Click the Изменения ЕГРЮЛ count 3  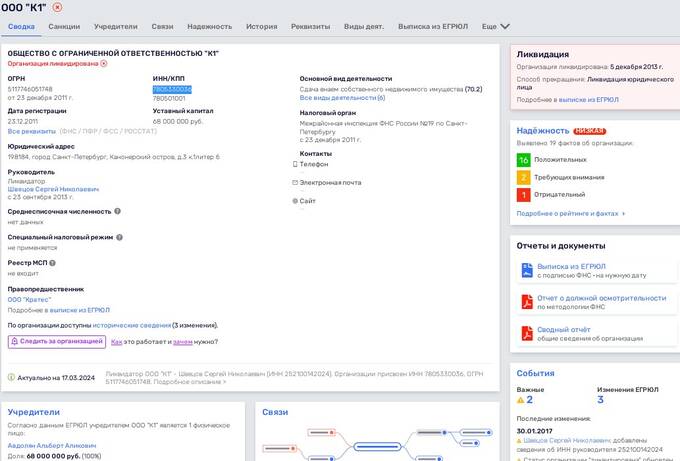(600, 400)
